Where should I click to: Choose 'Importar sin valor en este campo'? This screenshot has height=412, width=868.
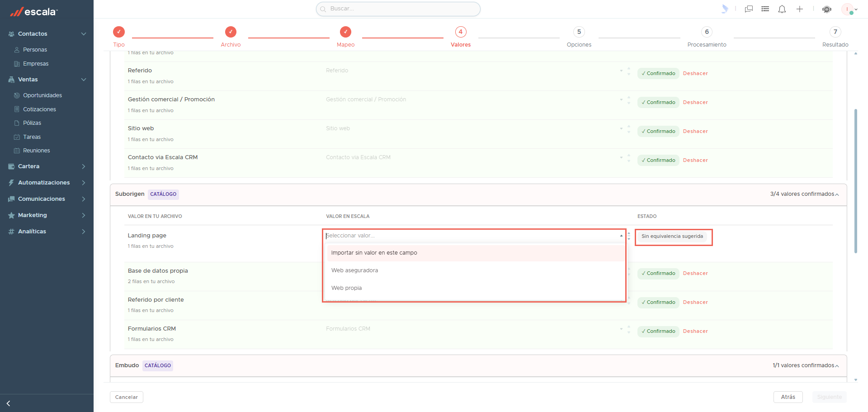click(475, 253)
